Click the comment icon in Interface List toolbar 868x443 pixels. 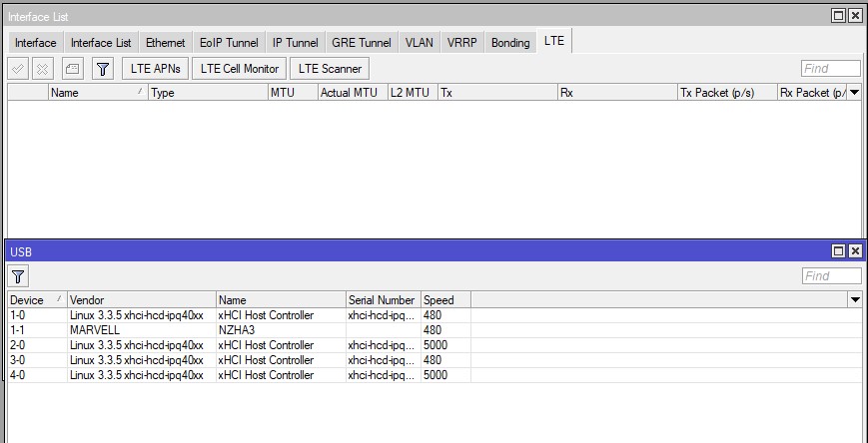[73, 69]
